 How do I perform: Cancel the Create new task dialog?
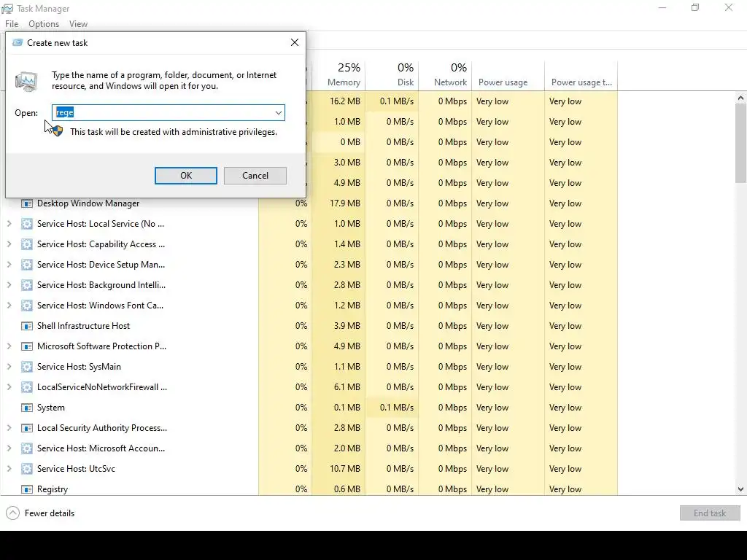pyautogui.click(x=255, y=175)
